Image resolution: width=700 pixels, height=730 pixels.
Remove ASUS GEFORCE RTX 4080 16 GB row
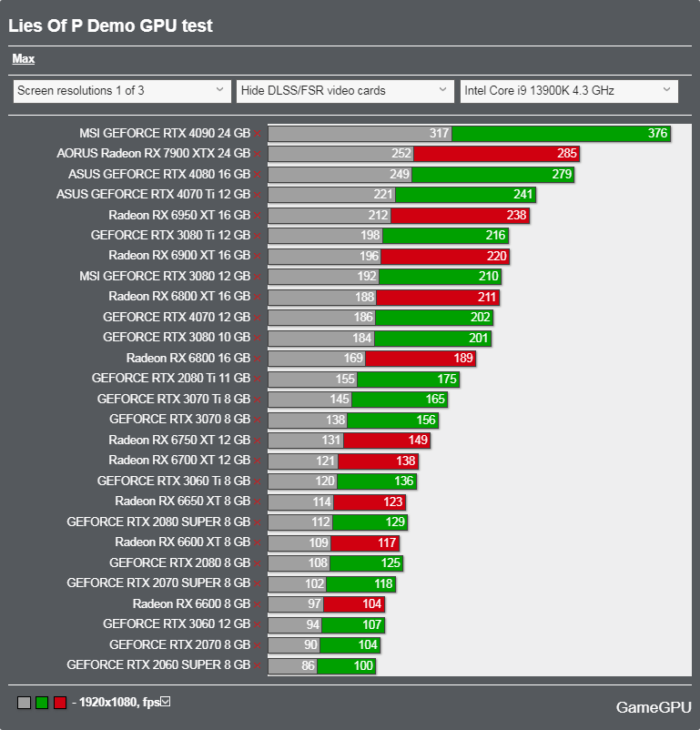pos(257,175)
